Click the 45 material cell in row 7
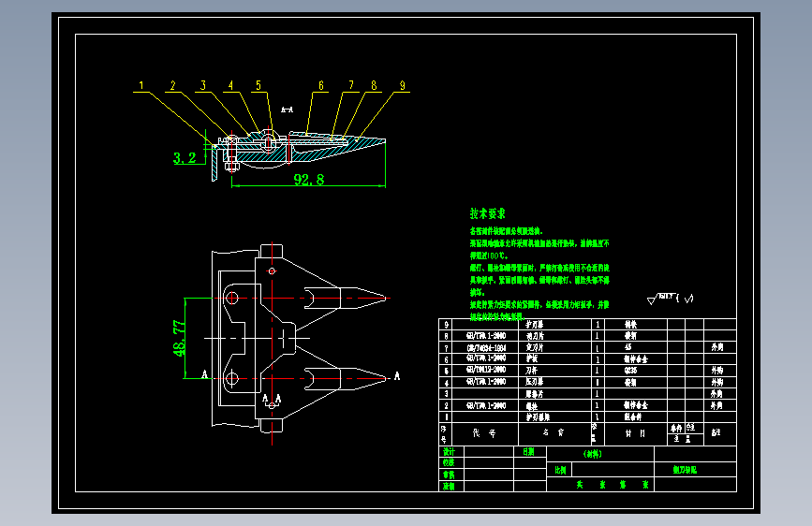 [628, 347]
